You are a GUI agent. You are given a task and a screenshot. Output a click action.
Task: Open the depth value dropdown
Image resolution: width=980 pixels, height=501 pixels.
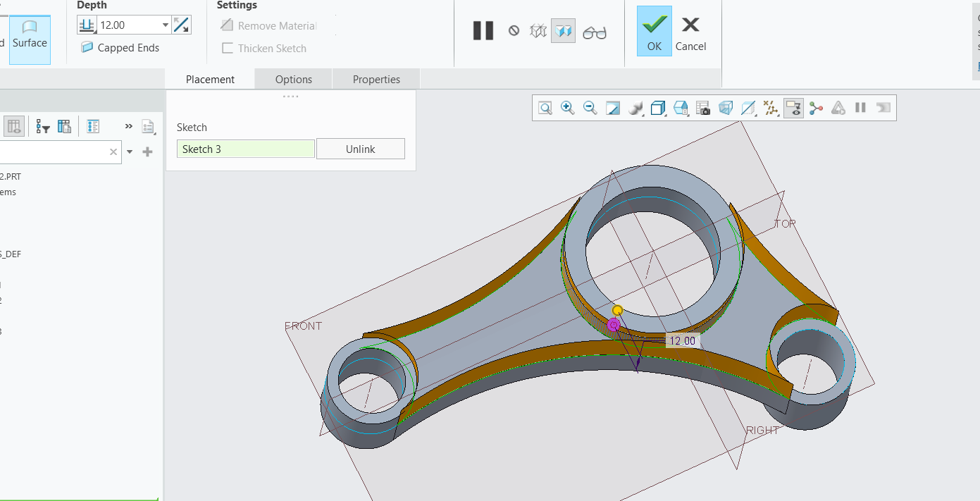coord(165,24)
